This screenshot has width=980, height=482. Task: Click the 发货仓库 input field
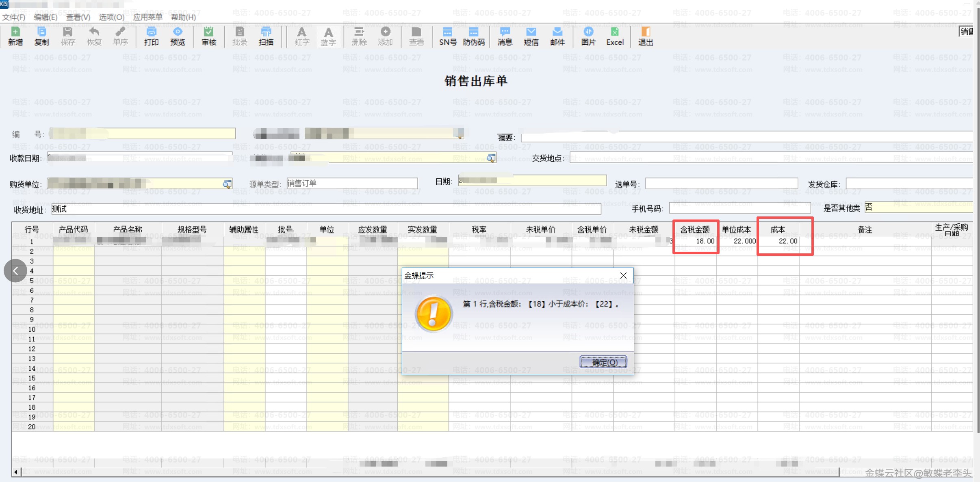click(x=909, y=184)
